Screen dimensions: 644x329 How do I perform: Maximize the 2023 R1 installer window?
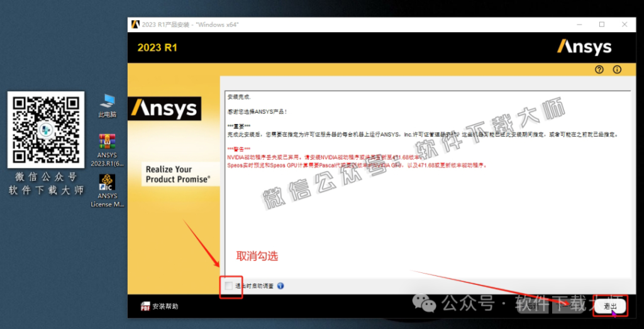(602, 25)
